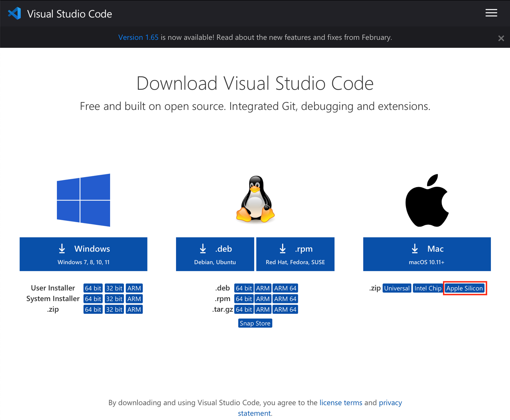
Task: Click Linux .deb ARM 64
Action: [x=285, y=288]
